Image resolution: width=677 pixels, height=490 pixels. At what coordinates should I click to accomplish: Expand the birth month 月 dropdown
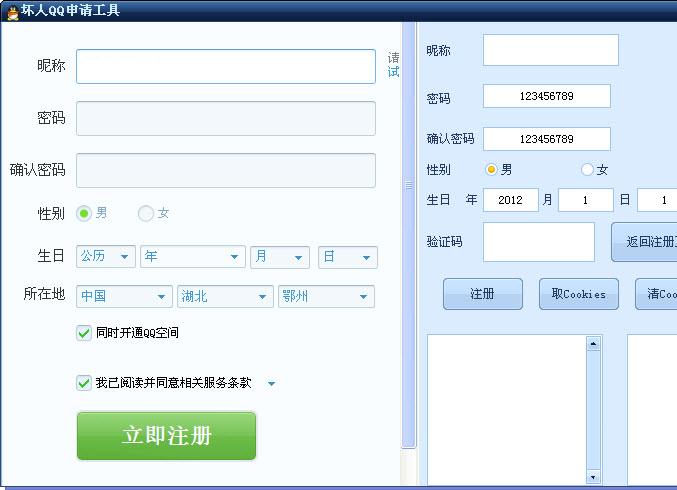pyautogui.click(x=280, y=257)
